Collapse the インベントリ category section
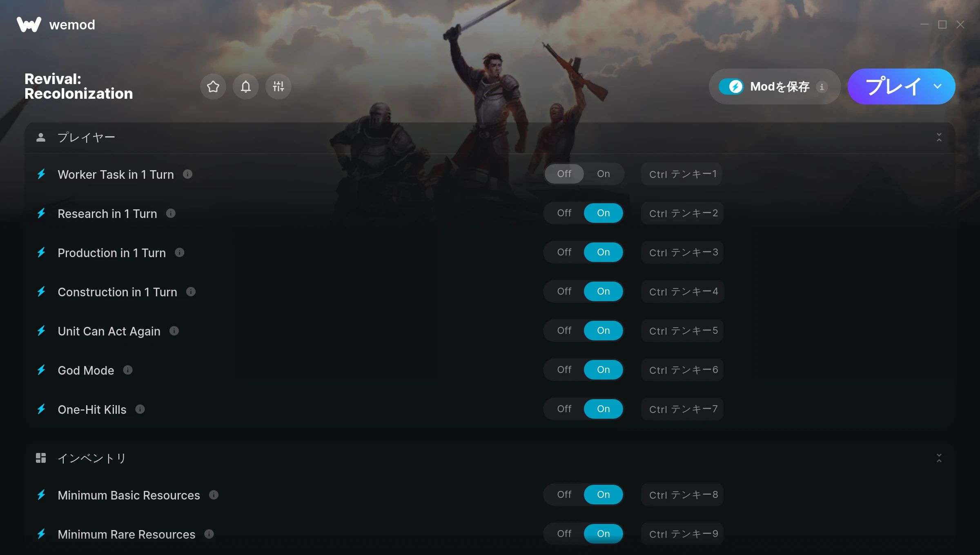This screenshot has height=555, width=980. [939, 458]
